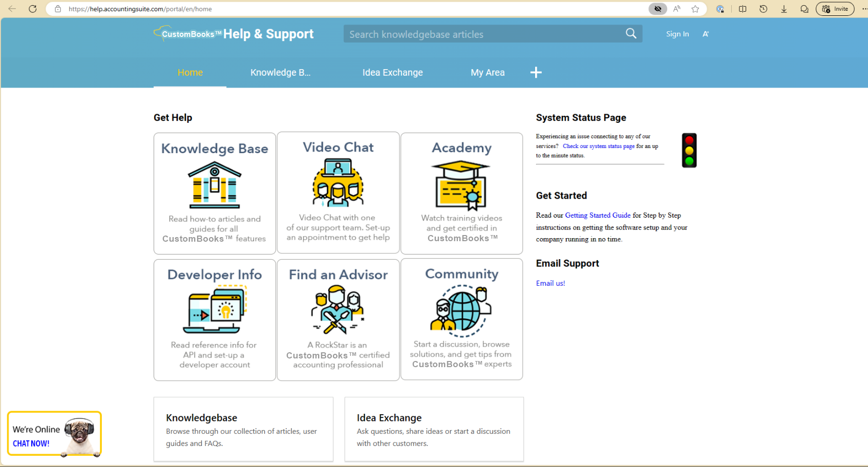Open browser settings ellipsis menu
The image size is (868, 467).
coord(864,9)
